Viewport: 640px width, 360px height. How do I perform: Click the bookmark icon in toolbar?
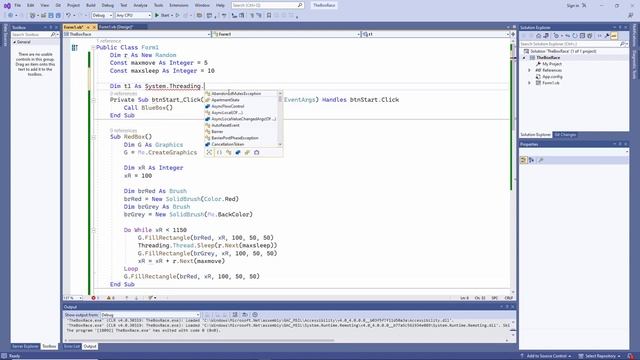pyautogui.click(x=269, y=16)
